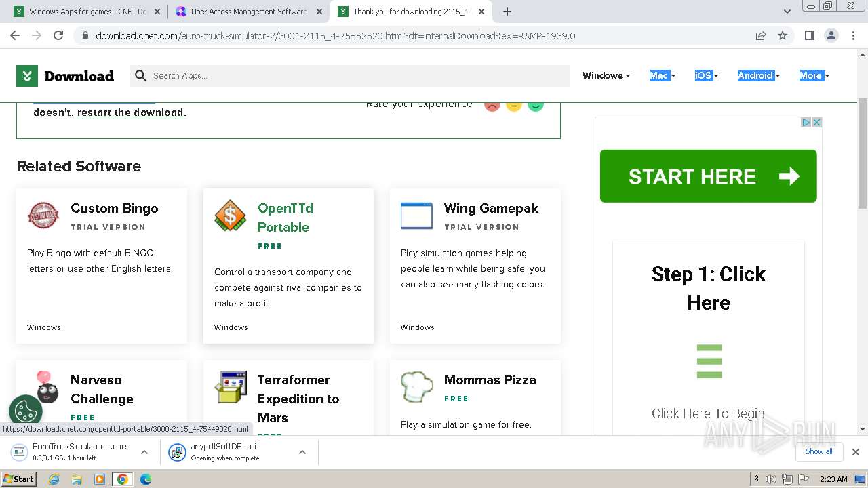The image size is (868, 488).
Task: Click the Terraformer Expedition to Mars title
Action: pos(298,399)
